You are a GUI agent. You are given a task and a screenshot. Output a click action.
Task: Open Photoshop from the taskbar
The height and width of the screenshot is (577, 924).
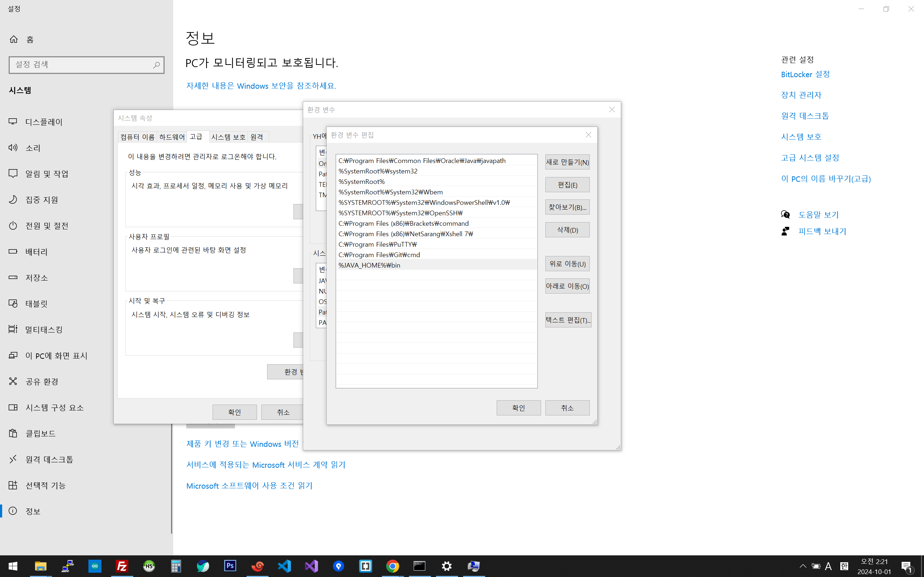point(230,566)
